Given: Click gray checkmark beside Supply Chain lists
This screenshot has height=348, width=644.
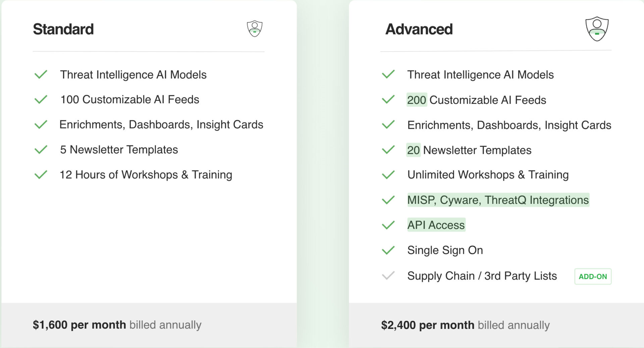Looking at the screenshot, I should [388, 276].
